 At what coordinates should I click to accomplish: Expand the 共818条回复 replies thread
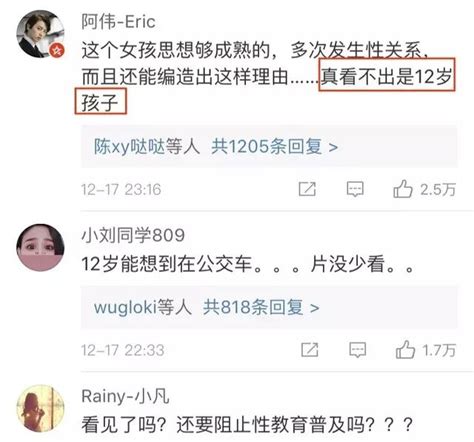[261, 307]
